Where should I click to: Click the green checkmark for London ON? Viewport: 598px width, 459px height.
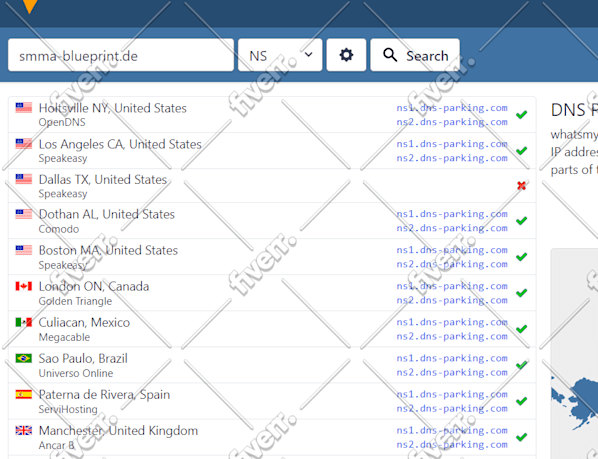coord(521,293)
